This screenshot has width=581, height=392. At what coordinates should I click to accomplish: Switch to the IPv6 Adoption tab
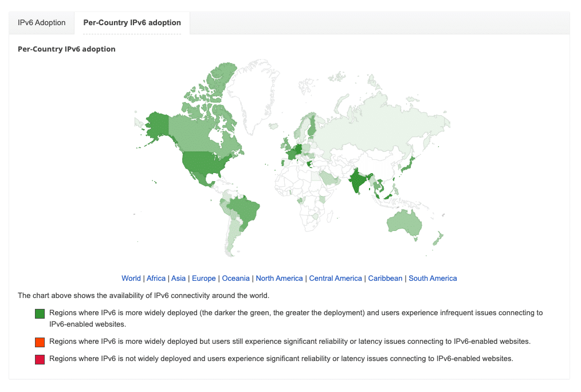(41, 22)
